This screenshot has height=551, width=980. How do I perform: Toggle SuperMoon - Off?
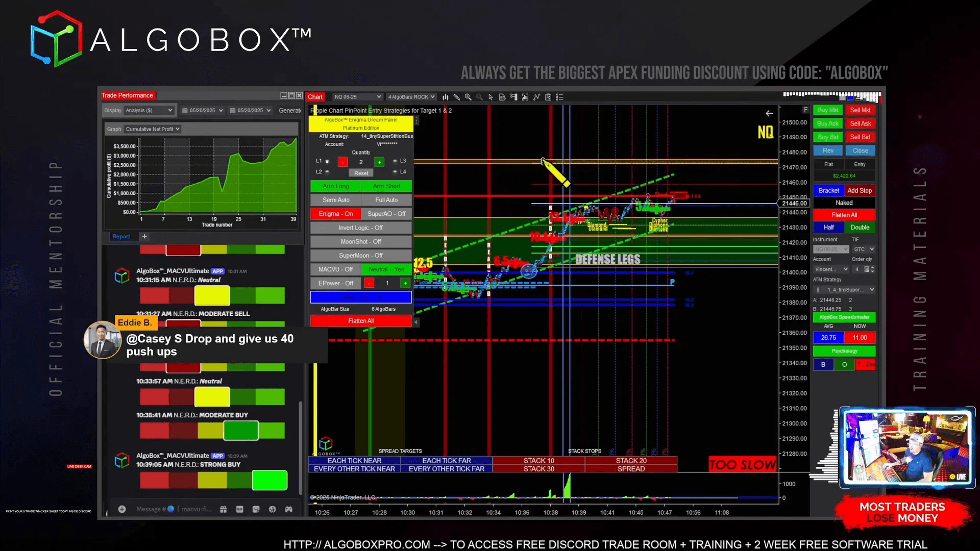pyautogui.click(x=361, y=255)
